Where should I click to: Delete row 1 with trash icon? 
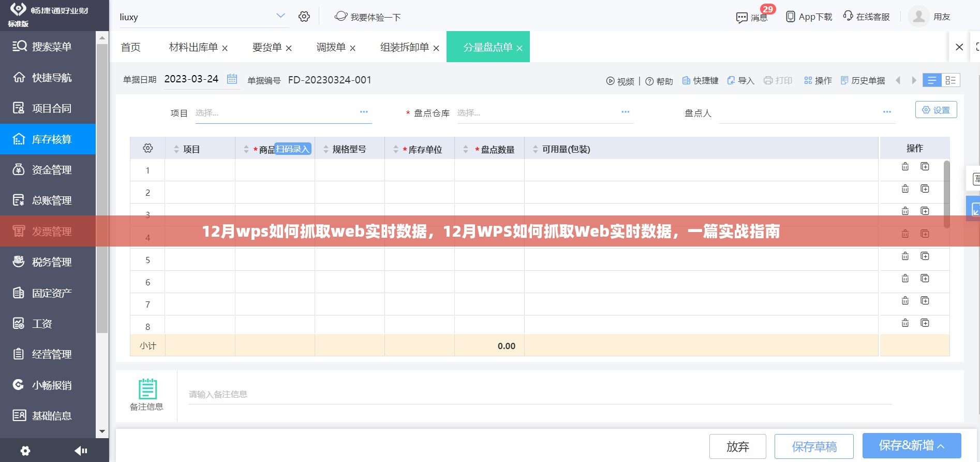[x=905, y=166]
